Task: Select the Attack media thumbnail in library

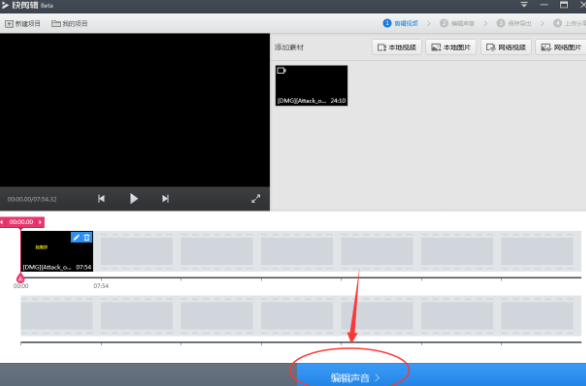Action: 311,86
